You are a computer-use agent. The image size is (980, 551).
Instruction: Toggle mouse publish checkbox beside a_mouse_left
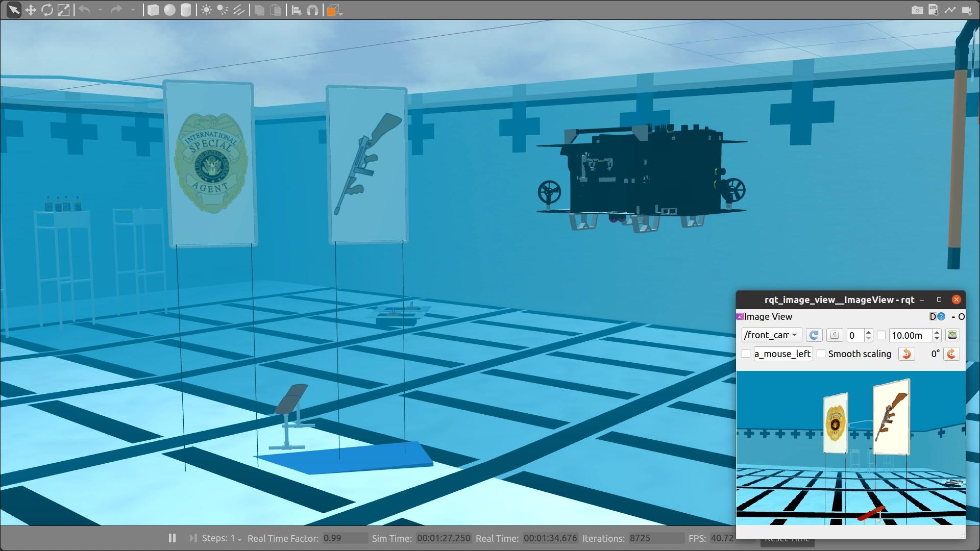pyautogui.click(x=746, y=354)
